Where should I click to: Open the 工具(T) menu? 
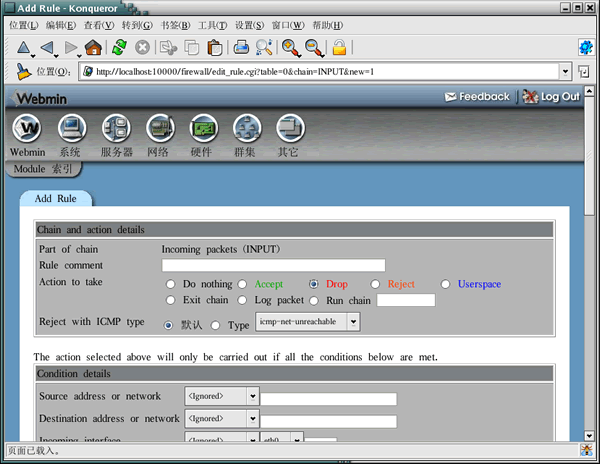[212, 25]
